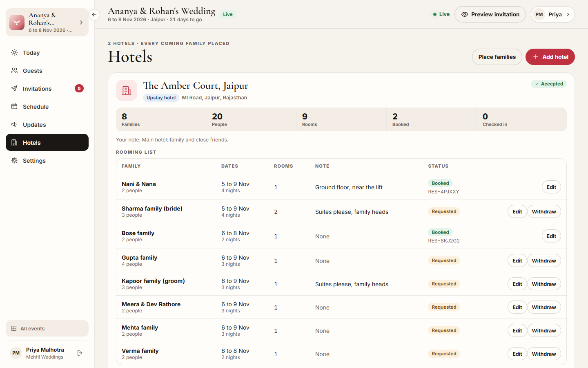This screenshot has width=588, height=368.
Task: Click the Accepted status badge
Action: [549, 84]
